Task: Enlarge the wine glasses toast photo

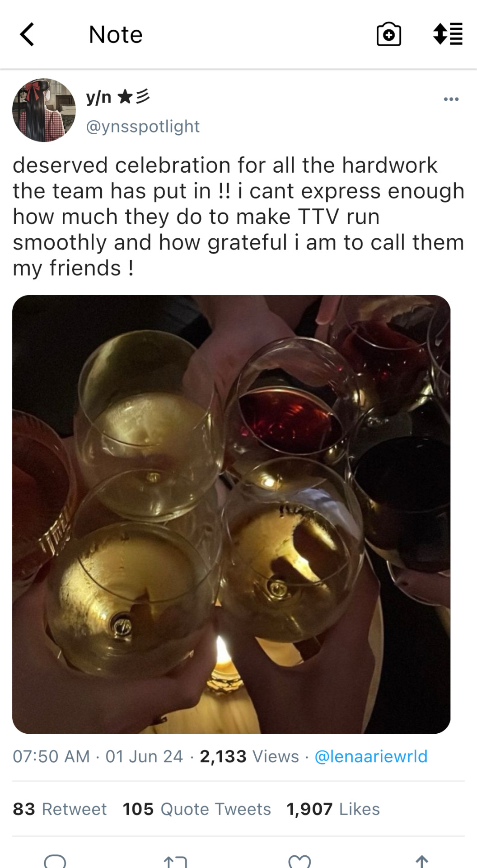Action: coord(231,514)
